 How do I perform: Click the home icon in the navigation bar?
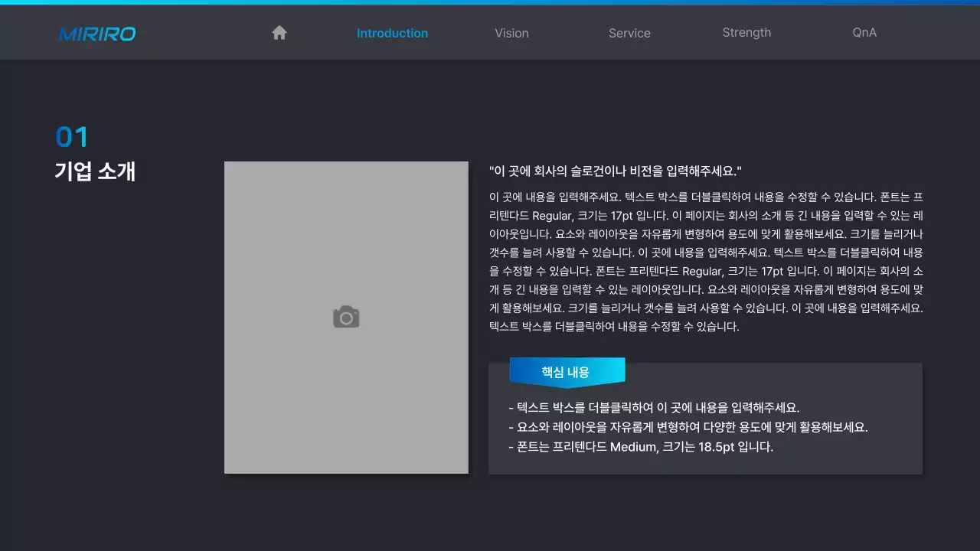(x=279, y=32)
